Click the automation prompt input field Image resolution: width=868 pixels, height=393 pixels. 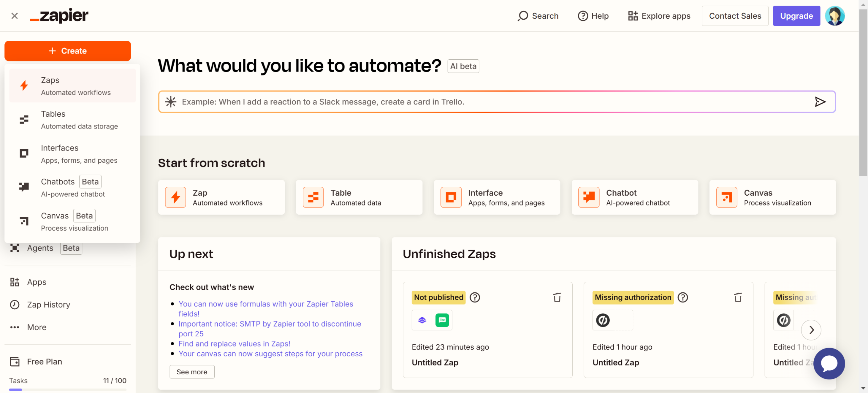497,102
